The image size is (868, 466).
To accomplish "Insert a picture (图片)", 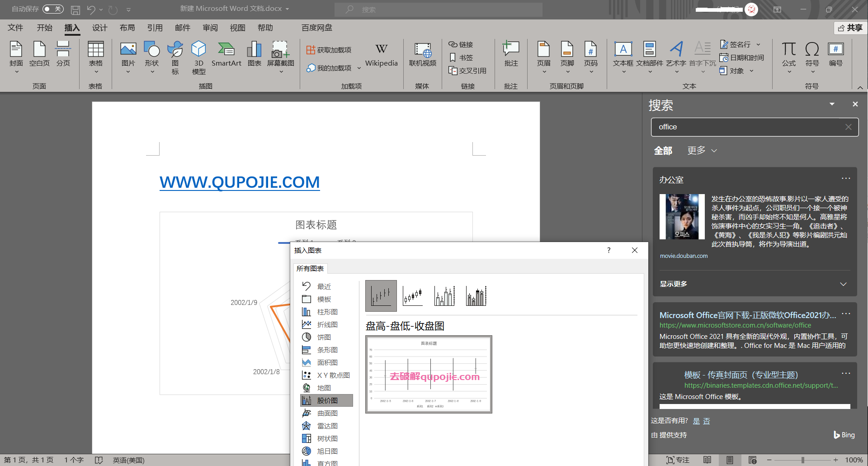I will click(x=128, y=57).
